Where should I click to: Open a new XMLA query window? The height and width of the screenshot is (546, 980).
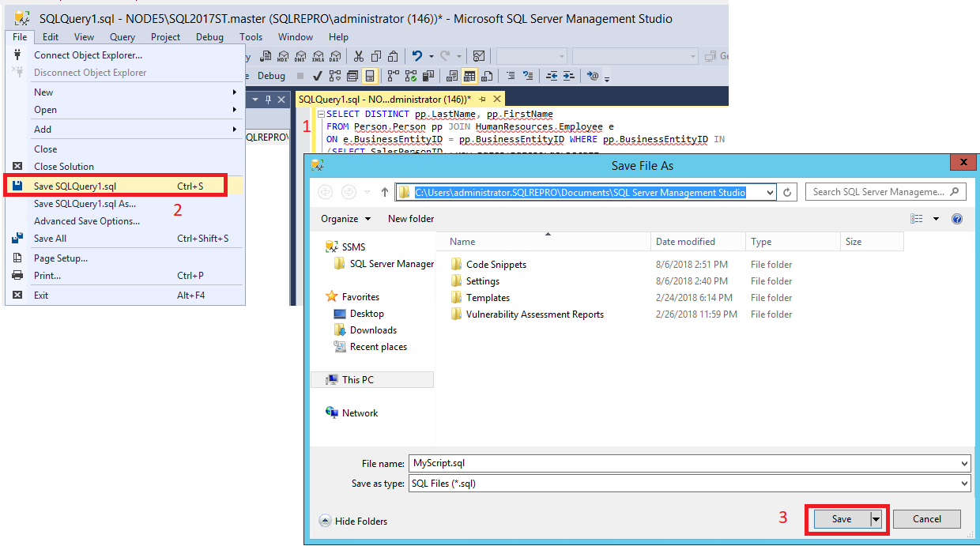click(x=319, y=55)
